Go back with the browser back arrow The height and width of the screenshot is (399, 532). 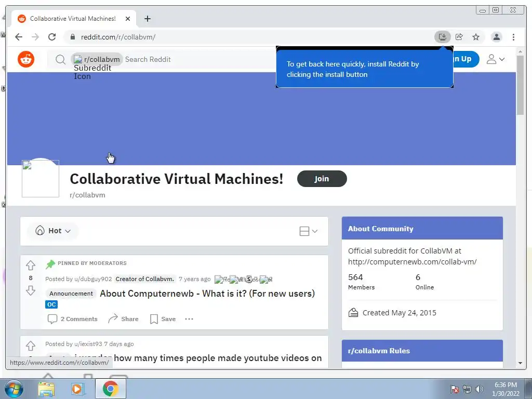[19, 37]
